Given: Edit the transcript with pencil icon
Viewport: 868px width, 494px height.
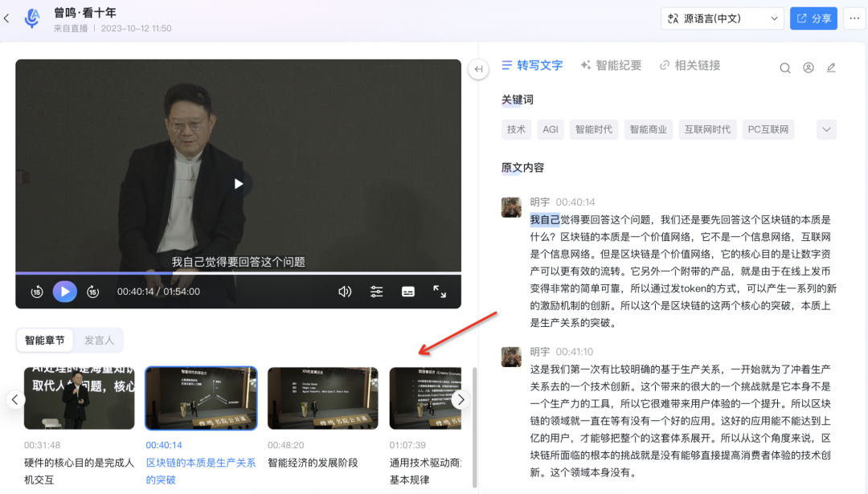Looking at the screenshot, I should 831,67.
